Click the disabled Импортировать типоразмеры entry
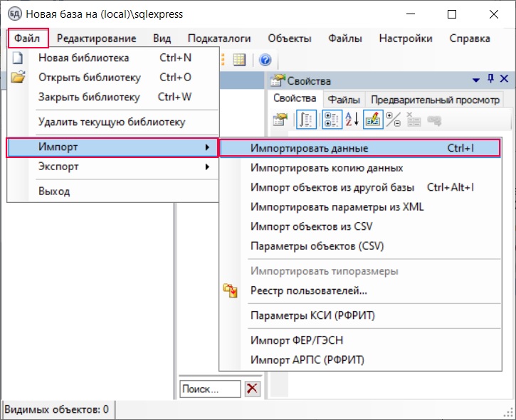 point(361,271)
